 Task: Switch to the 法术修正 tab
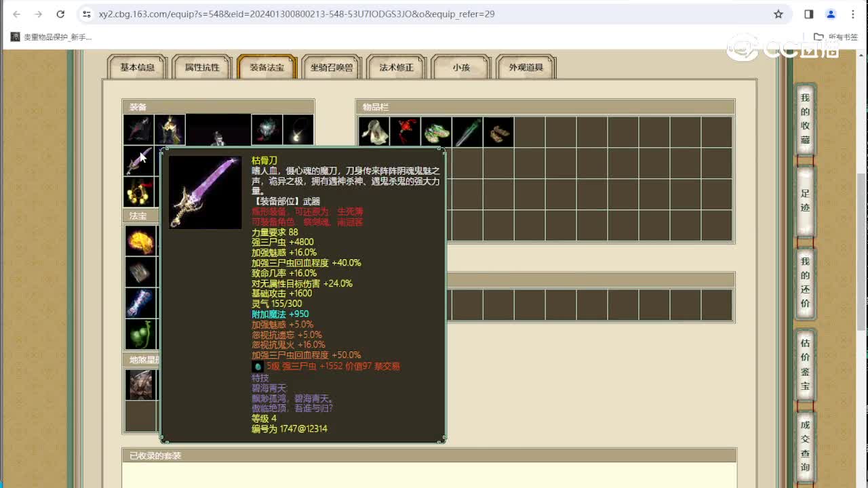click(396, 67)
